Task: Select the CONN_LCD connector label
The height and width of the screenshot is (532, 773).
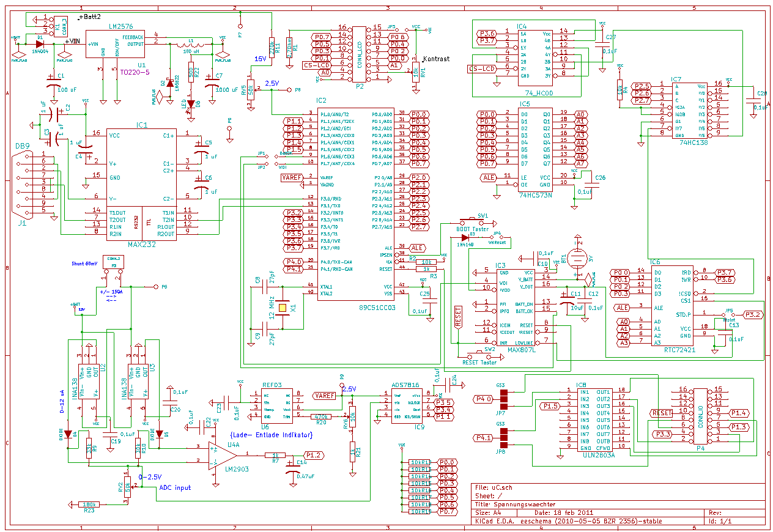Action: [x=360, y=55]
